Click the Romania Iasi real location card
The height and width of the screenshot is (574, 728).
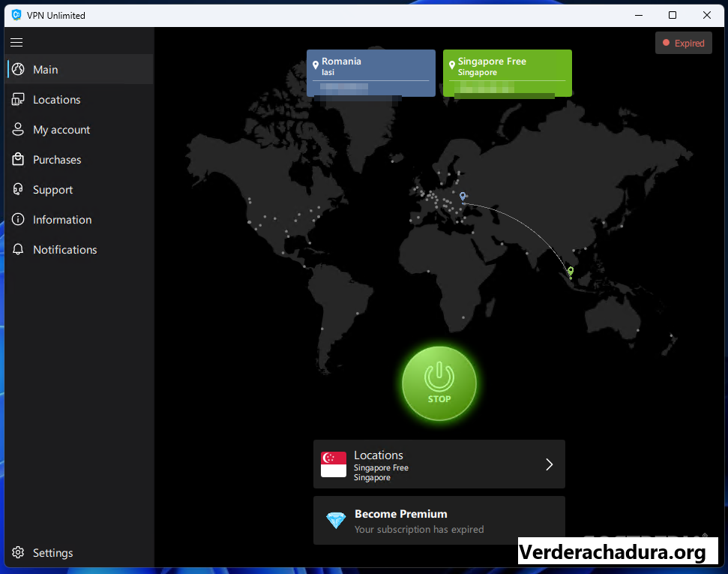tap(371, 73)
